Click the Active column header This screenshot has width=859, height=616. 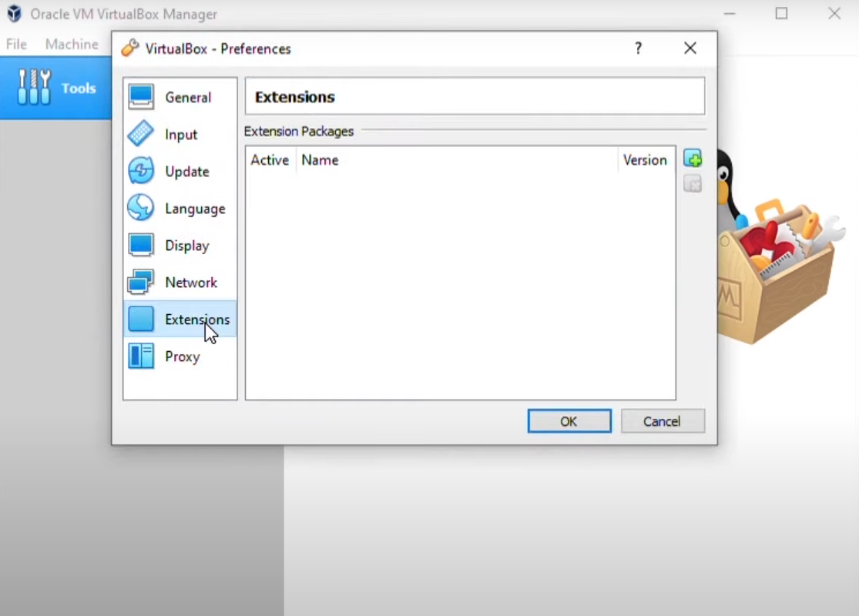coord(270,160)
